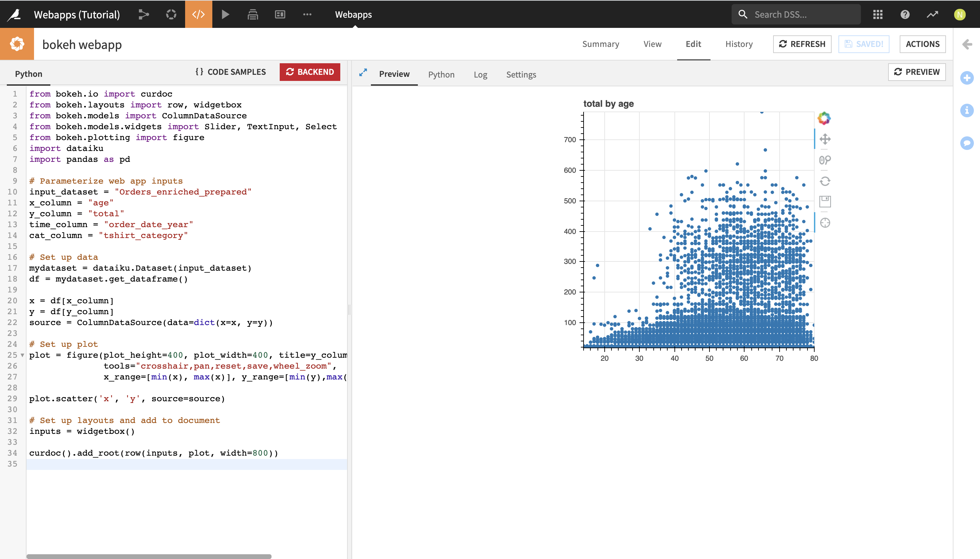The image size is (980, 559).
Task: Click the chart title total by age
Action: point(608,104)
